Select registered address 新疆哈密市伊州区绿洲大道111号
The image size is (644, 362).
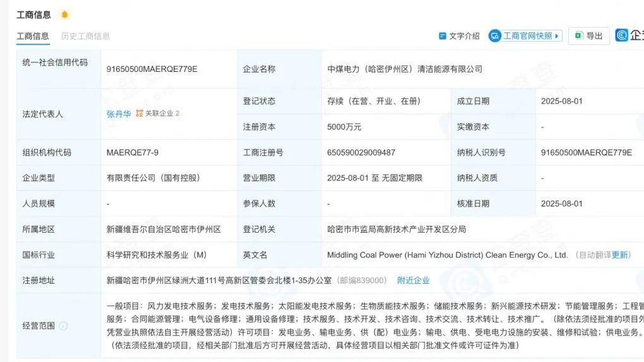[165, 280]
